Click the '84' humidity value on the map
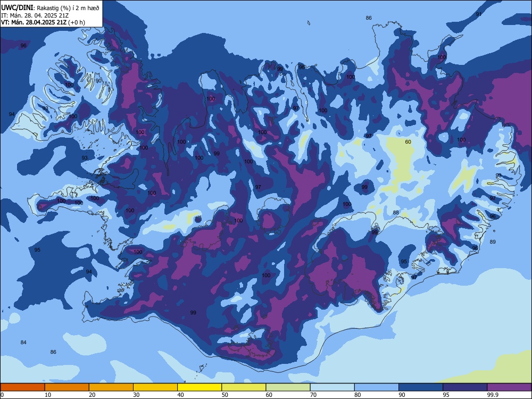Screen dimensions: 532x399 23,342
